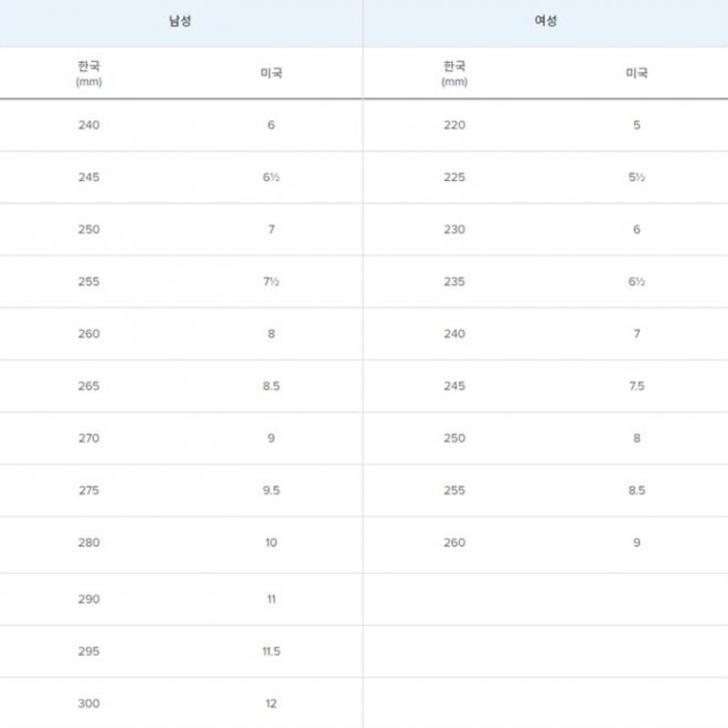This screenshot has height=728, width=728.
Task: Click the men's Korean size 275 cell
Action: click(89, 490)
